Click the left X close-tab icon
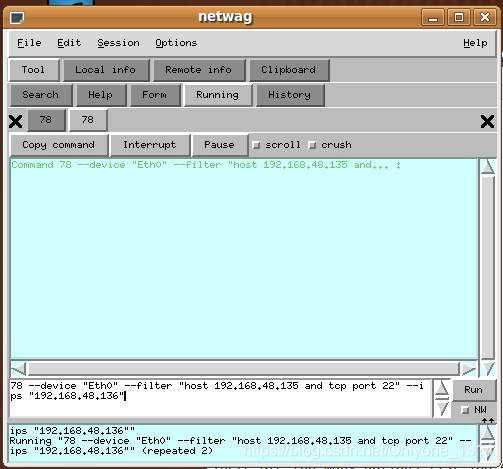 click(16, 121)
